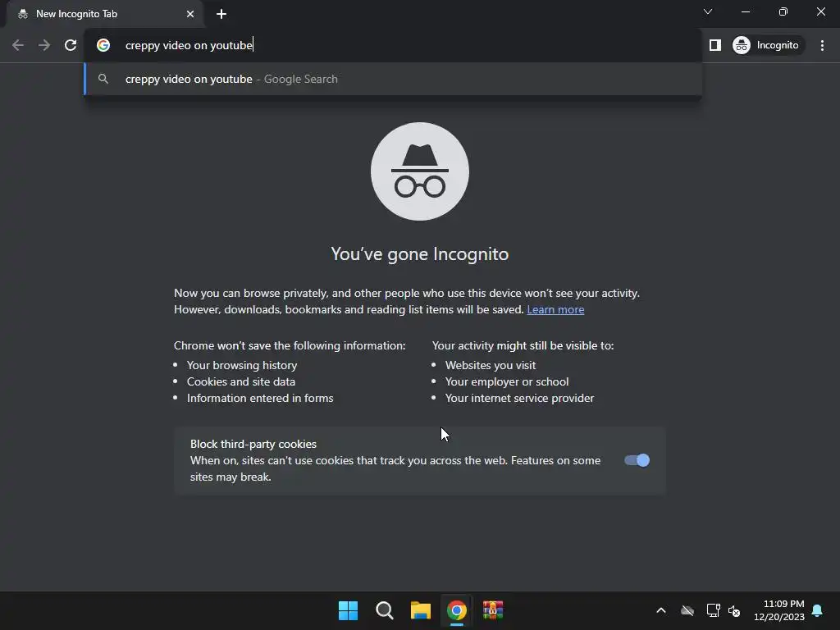
Task: Click the browser back arrow
Action: tap(18, 46)
